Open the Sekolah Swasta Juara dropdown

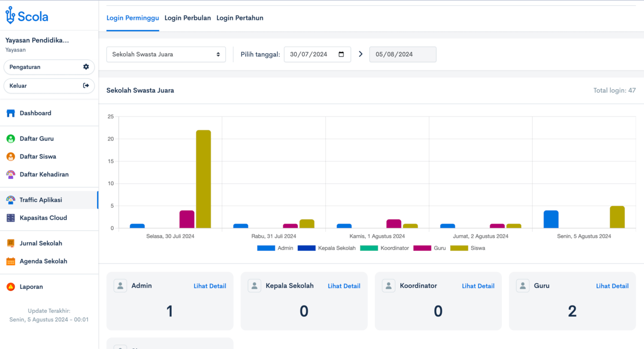tap(166, 54)
